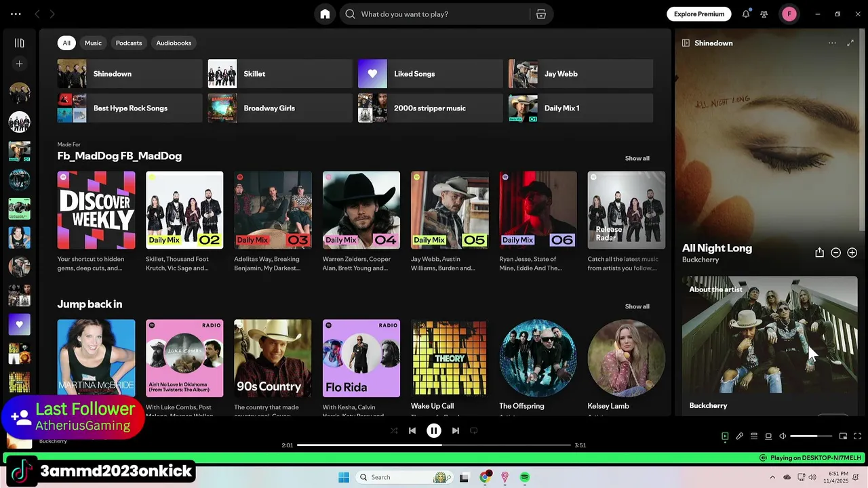Seek in the song progress bar
The height and width of the screenshot is (488, 868).
tap(434, 445)
